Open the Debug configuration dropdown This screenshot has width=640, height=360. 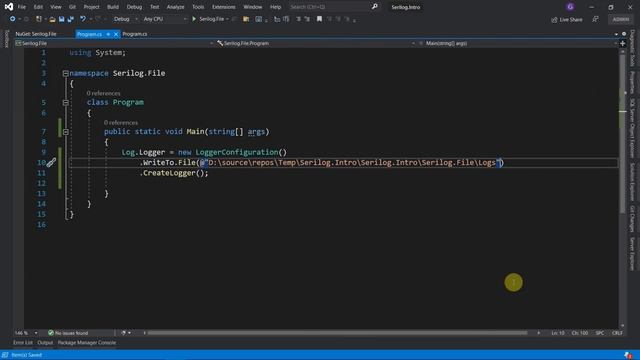pos(125,19)
